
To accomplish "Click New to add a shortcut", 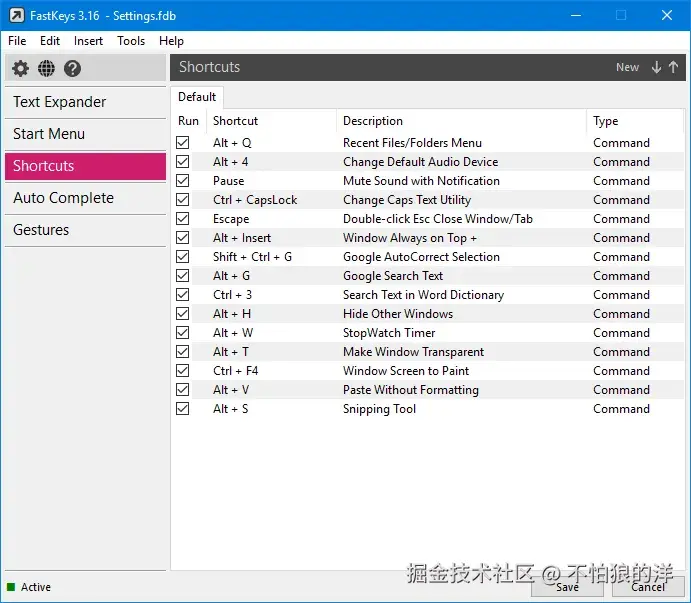I will tap(627, 67).
